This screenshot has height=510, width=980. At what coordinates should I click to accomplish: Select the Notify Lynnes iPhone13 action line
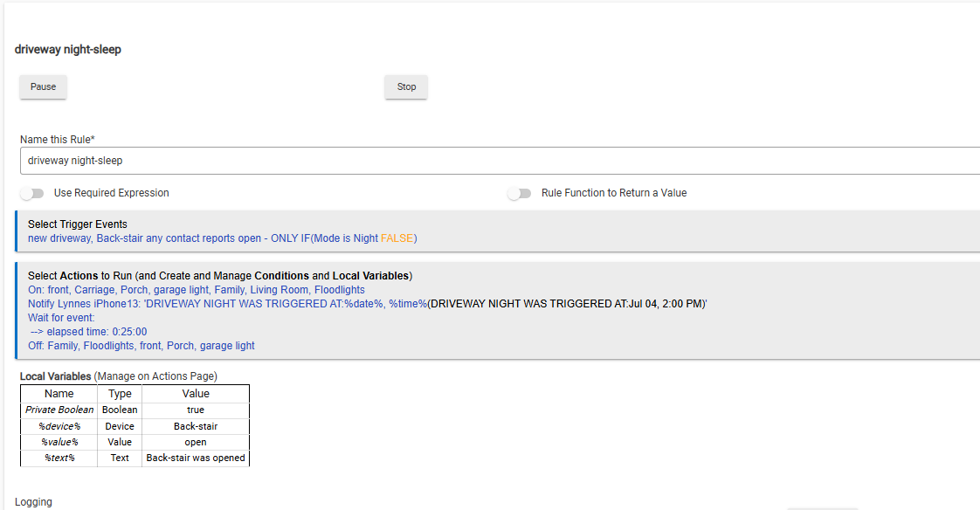[x=368, y=304]
